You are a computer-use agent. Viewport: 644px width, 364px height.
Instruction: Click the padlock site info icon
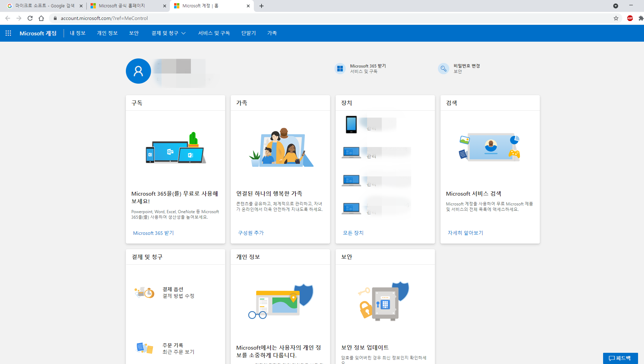pos(55,18)
